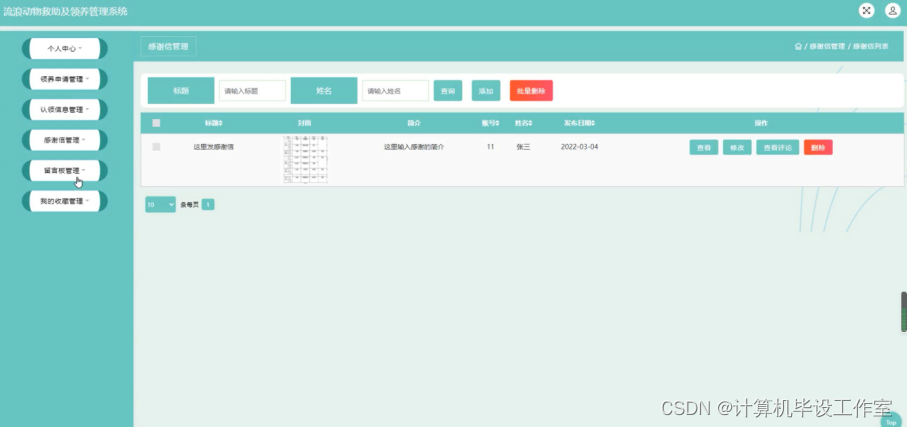Sort by 账号 column
The height and width of the screenshot is (427, 907).
coord(490,123)
